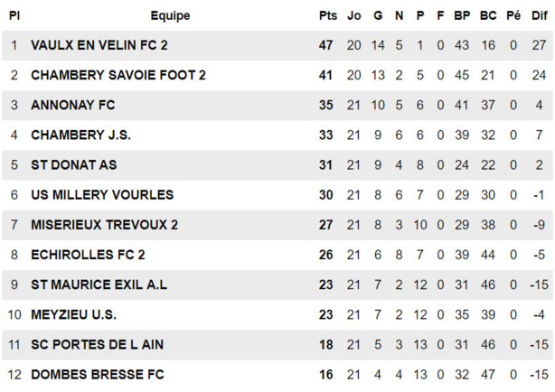Open the MEYZIEU U.S. team link

(x=74, y=314)
